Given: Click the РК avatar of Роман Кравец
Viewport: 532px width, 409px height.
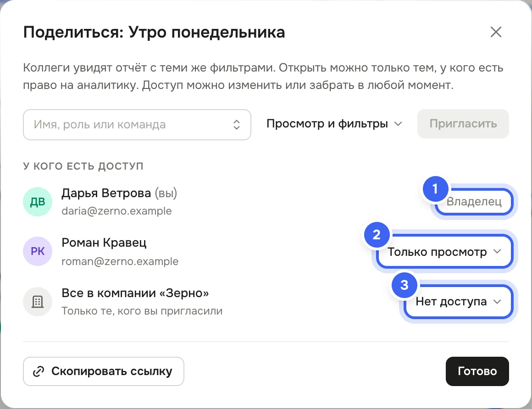Looking at the screenshot, I should tap(37, 251).
